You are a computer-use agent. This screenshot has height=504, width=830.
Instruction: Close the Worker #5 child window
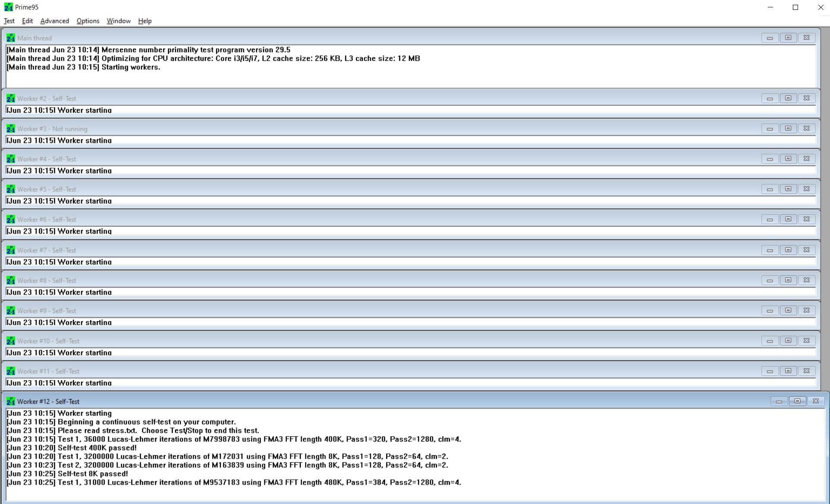click(806, 189)
